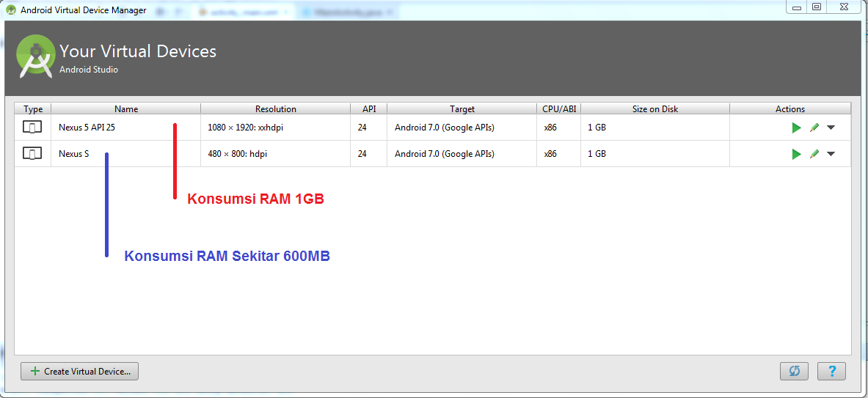Click the 1 GB size for Nexus 5 API 25
Screen dimensions: 868x398
click(655, 128)
